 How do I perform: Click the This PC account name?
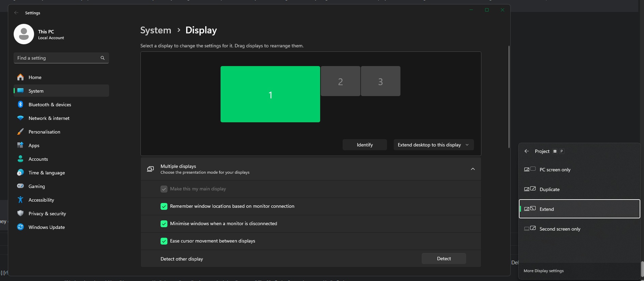[46, 32]
